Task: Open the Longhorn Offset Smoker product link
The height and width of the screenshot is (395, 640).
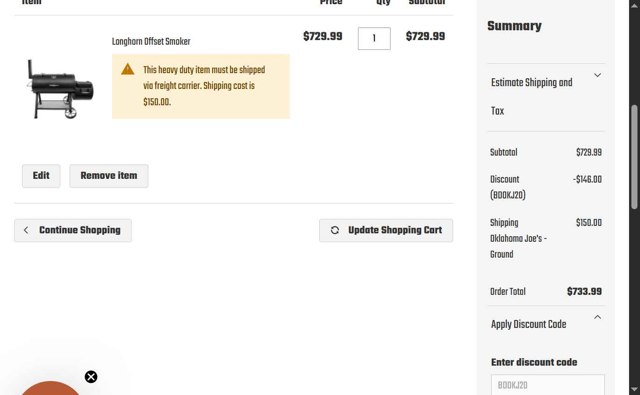Action: point(151,42)
